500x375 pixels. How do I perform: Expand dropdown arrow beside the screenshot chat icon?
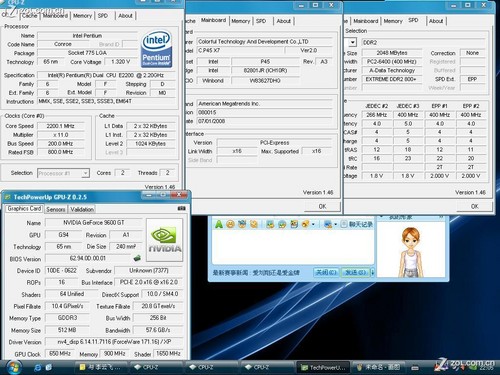tap(335, 224)
